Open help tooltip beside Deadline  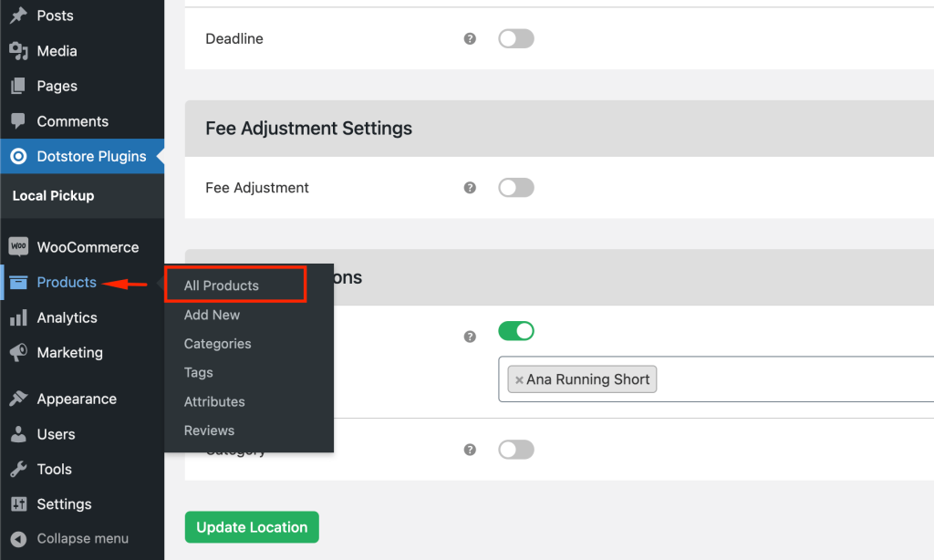pos(470,39)
